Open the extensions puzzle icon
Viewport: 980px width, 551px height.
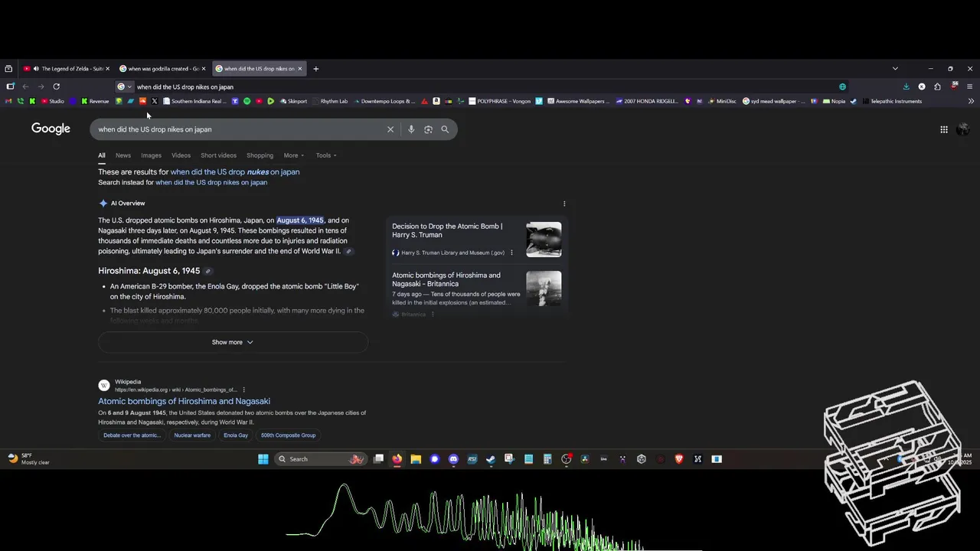tap(937, 86)
